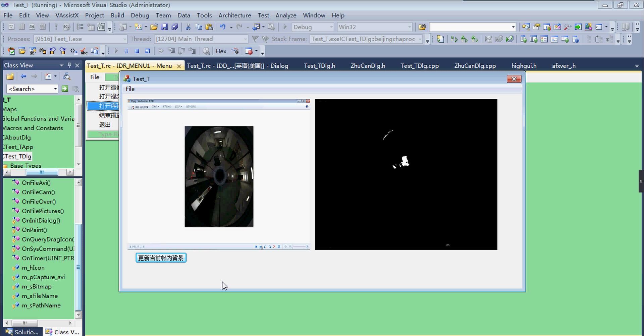Open Class View settings list icon
Image resolution: width=644 pixels, height=336 pixels.
point(49,77)
